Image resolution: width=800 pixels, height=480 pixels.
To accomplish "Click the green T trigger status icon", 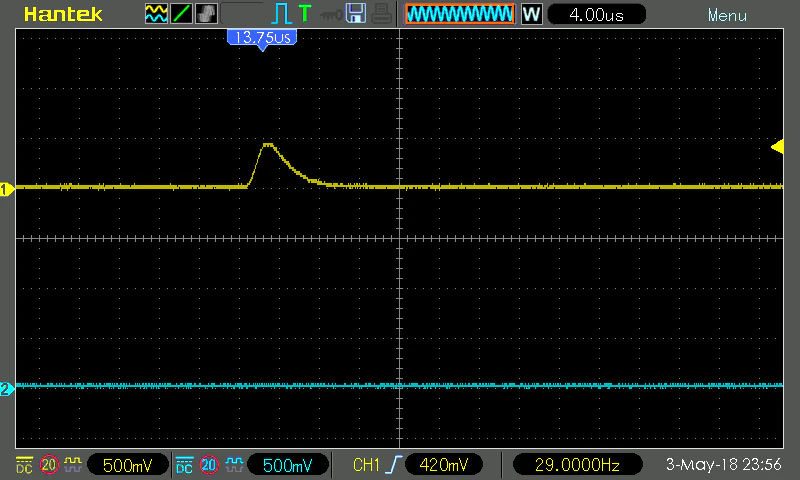I will [x=305, y=13].
